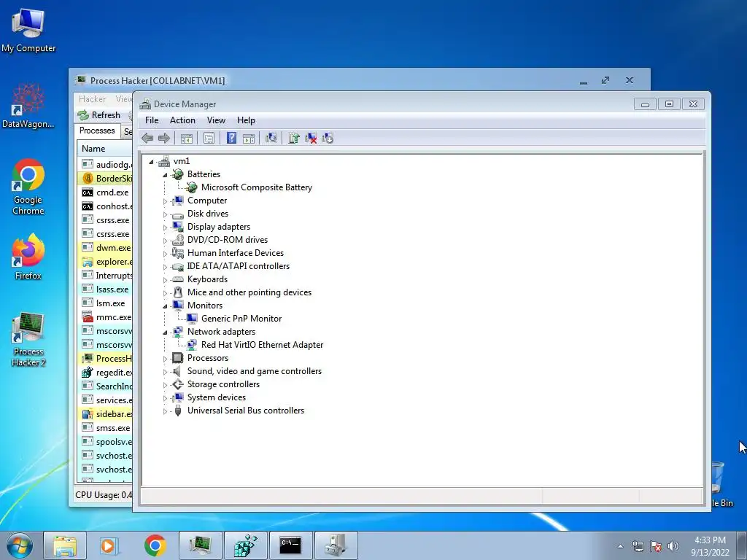Select the Keyboards category
This screenshot has height=560, width=747.
(207, 279)
